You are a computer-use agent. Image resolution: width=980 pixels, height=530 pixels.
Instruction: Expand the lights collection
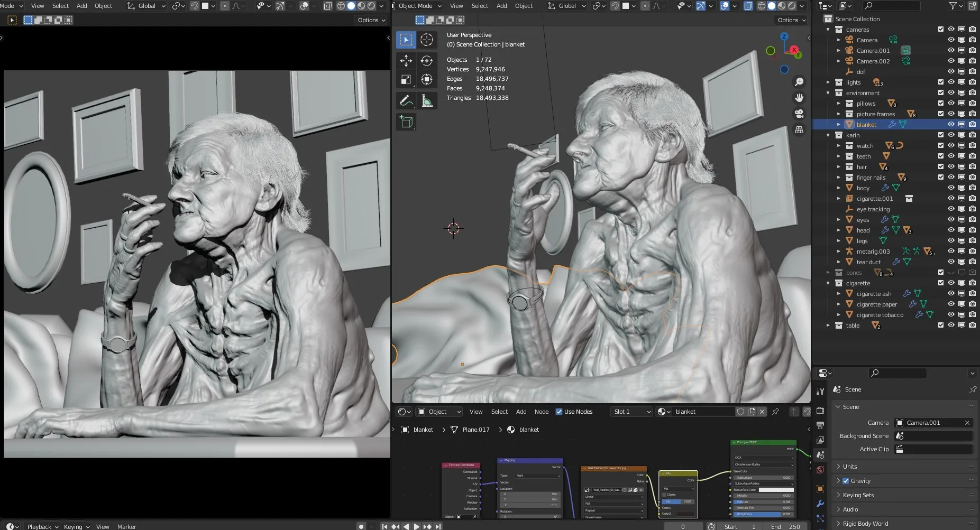(828, 82)
